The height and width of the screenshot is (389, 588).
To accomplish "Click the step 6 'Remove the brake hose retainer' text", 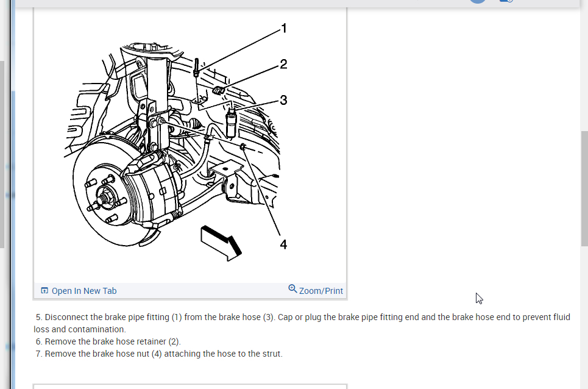I will 108,341.
